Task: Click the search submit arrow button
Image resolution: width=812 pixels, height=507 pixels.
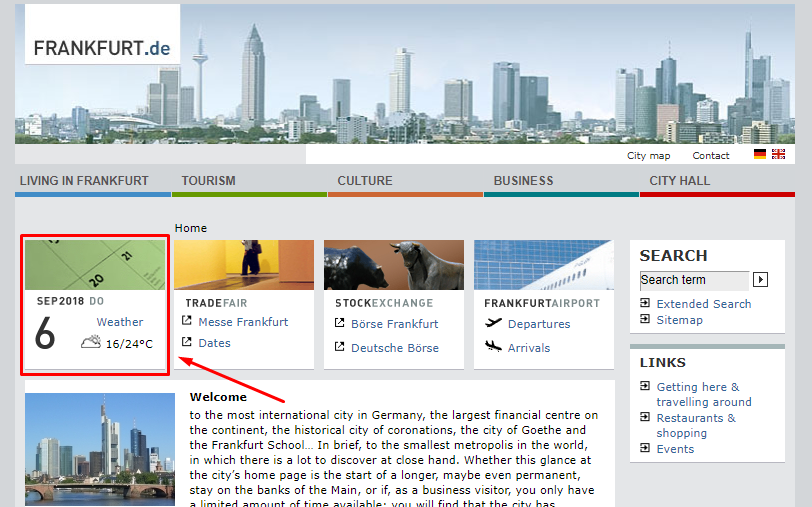Action: coord(760,280)
